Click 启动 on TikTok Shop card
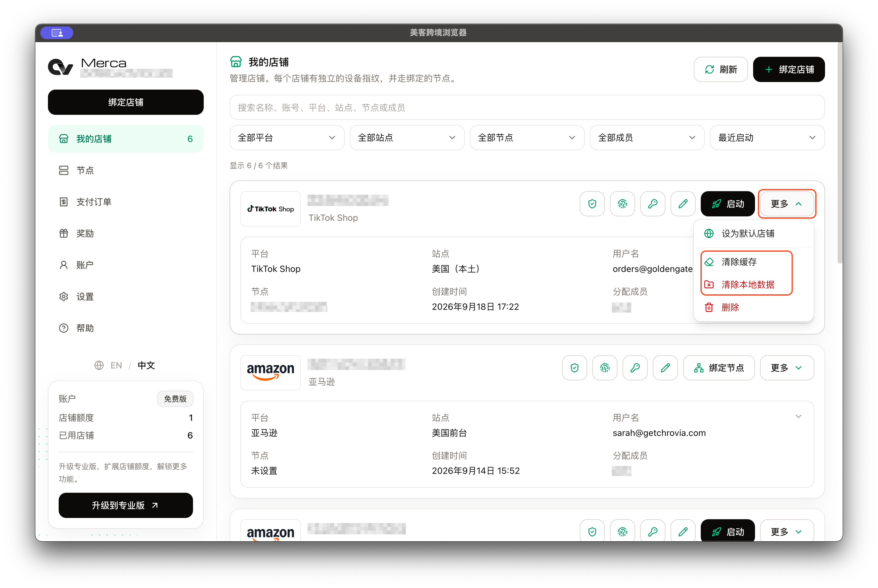Screen dimensions: 878x588 coord(727,204)
